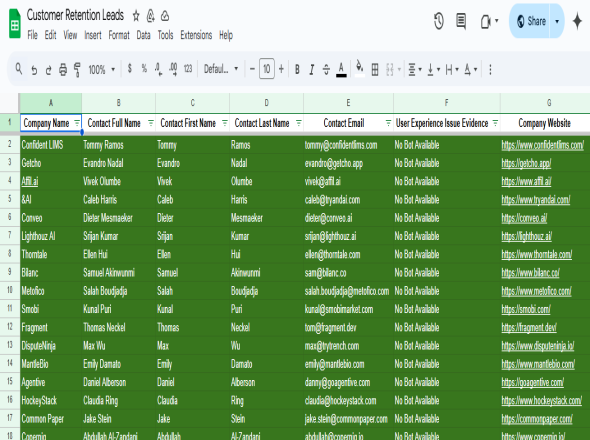Click the move to folder icon
The height and width of the screenshot is (440, 590).
[151, 16]
